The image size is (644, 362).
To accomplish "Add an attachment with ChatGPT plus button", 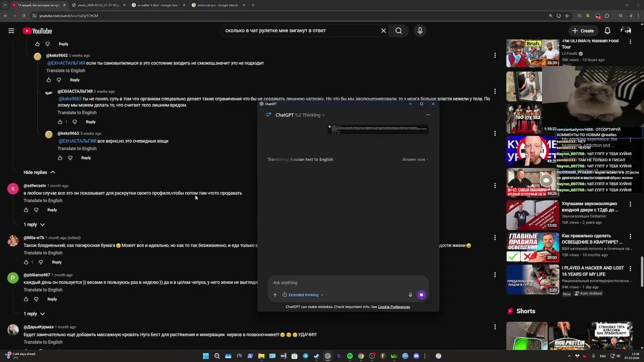I will pos(275,295).
